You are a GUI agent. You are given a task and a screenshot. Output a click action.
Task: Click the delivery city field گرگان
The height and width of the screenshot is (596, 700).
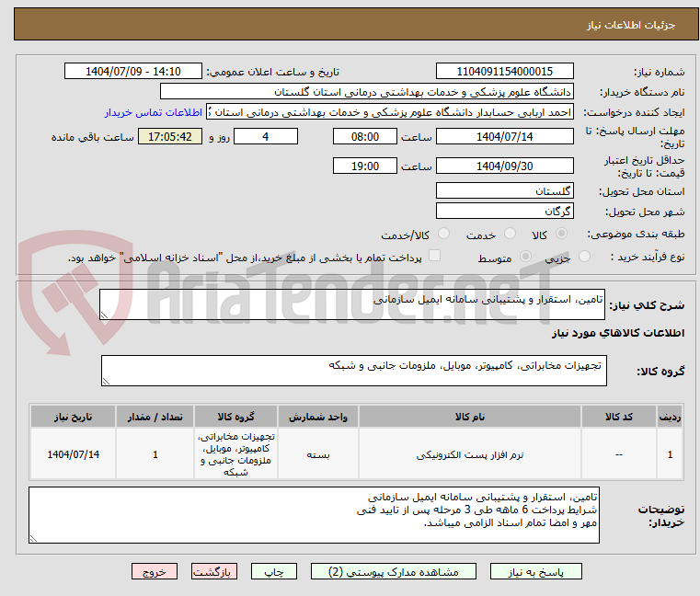click(x=504, y=212)
